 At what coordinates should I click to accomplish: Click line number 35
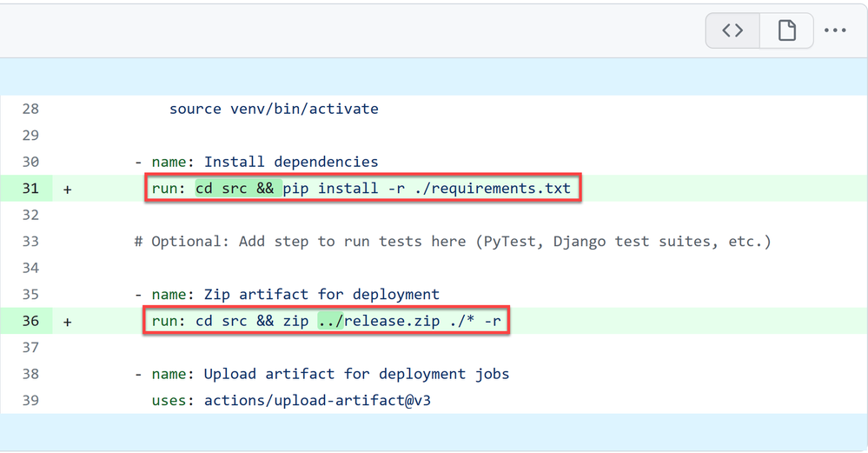pos(30,295)
